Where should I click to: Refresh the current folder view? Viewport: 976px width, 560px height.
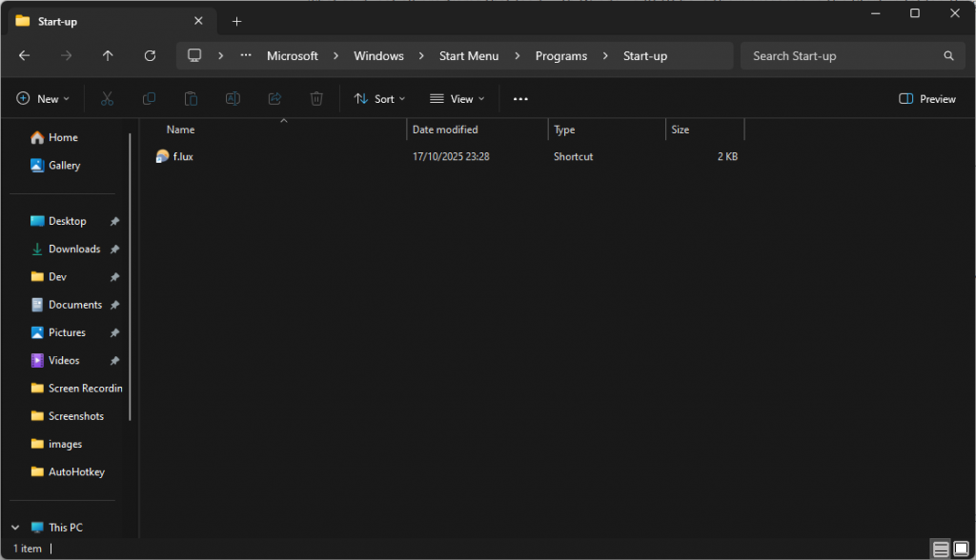tap(150, 55)
